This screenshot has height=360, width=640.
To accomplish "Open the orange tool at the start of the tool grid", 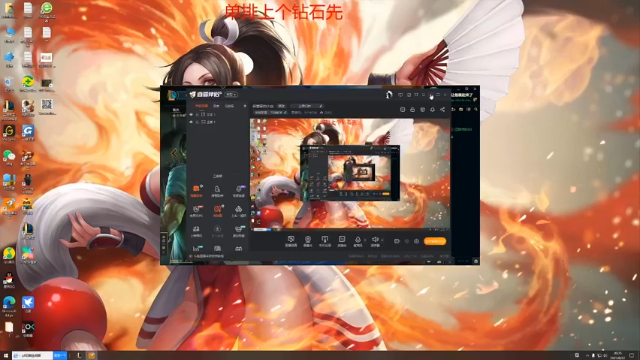I will pos(197,190).
